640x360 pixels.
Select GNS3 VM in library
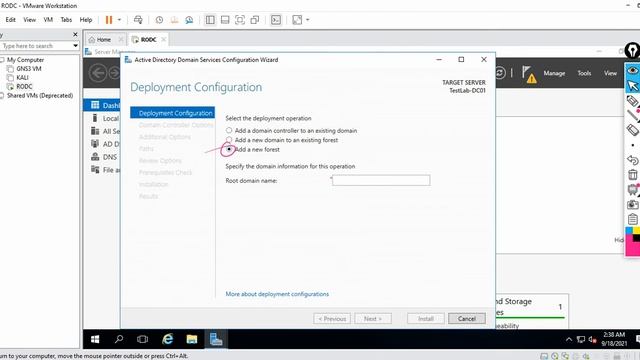29,69
